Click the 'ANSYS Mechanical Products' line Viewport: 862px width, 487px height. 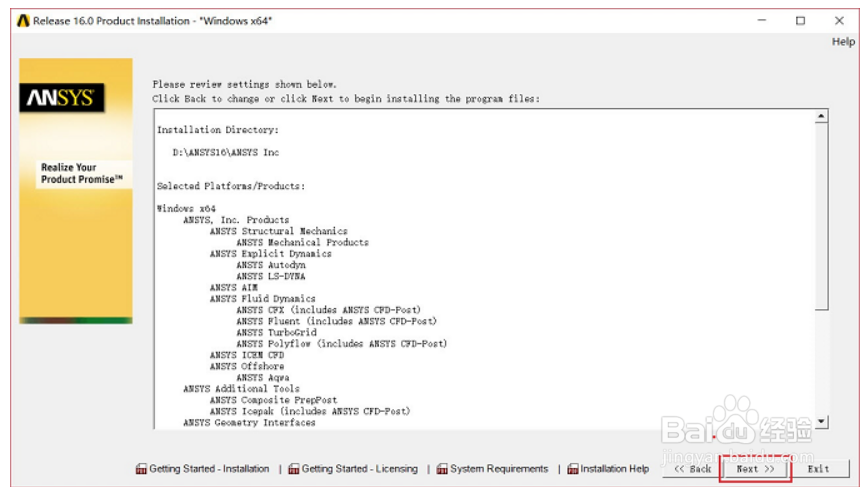pos(302,242)
